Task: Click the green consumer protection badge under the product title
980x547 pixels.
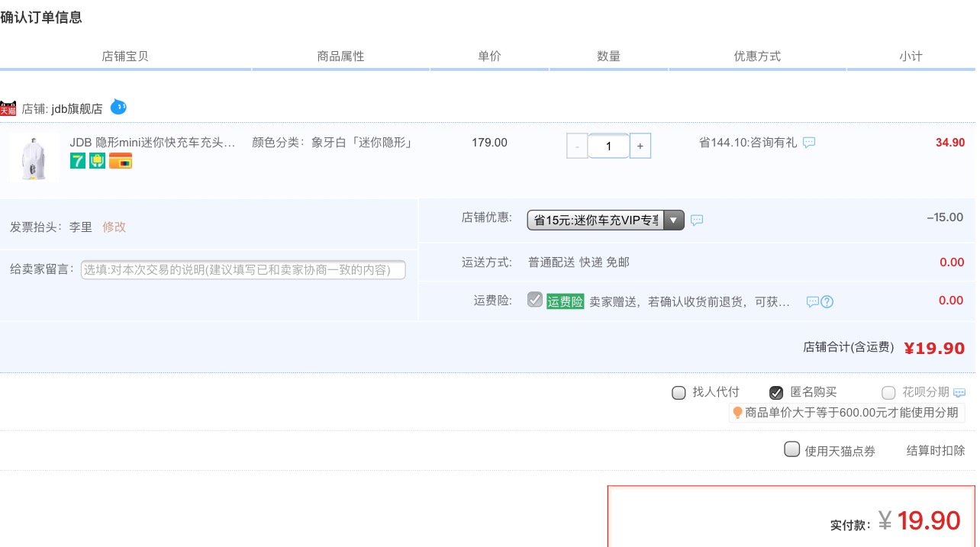Action: click(98, 161)
